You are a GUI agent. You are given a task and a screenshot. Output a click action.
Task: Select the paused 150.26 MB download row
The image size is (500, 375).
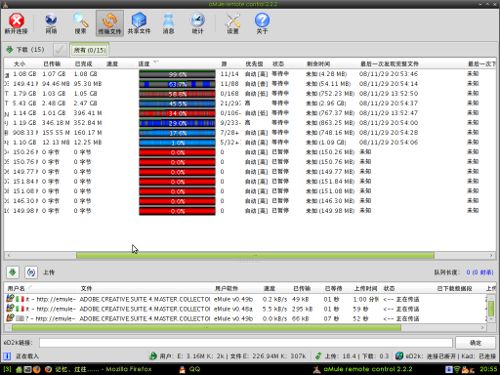[x=249, y=152]
